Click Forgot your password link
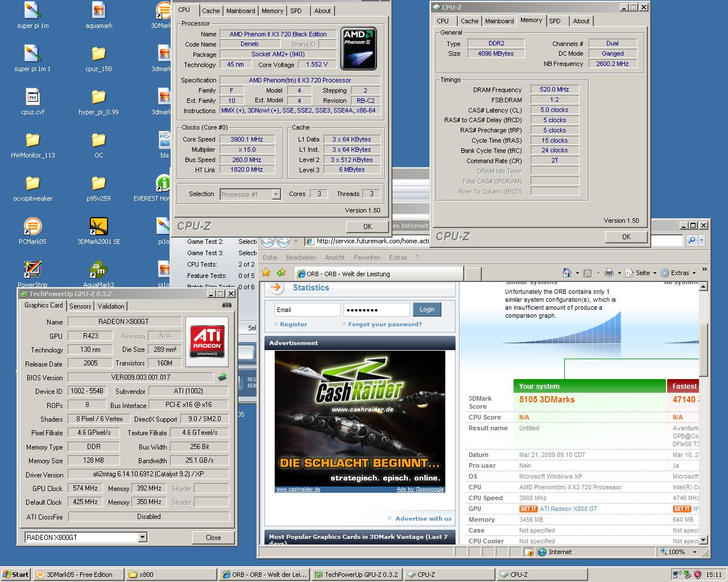Screen dimensions: 728x582 385,324
